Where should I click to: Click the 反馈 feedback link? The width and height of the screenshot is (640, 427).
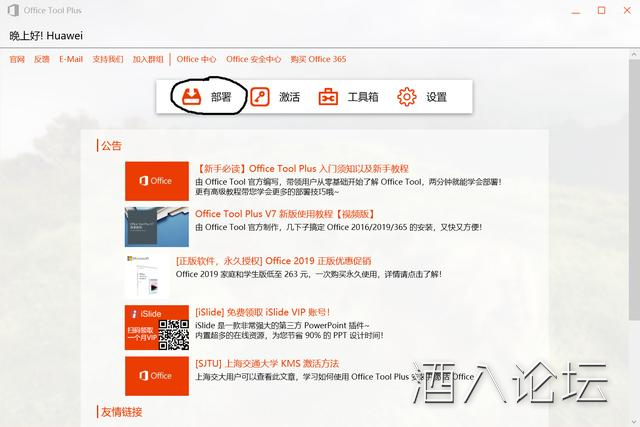click(x=42, y=59)
